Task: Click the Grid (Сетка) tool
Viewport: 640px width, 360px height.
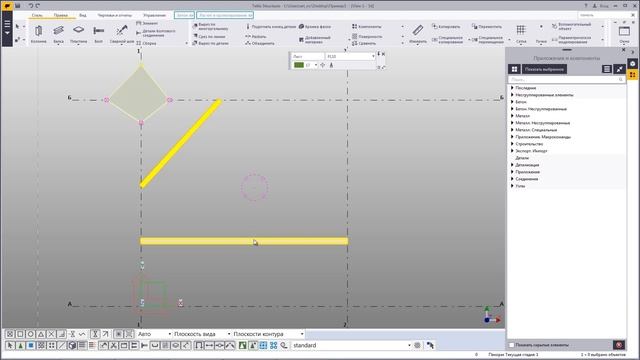Action: 521,33
